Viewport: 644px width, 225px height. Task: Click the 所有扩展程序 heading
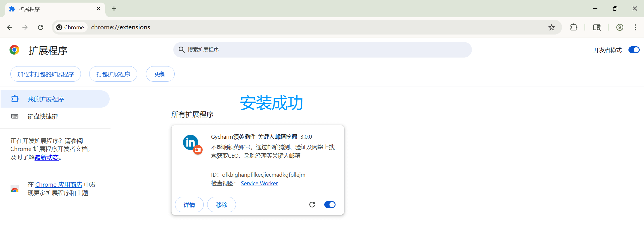[x=192, y=115]
